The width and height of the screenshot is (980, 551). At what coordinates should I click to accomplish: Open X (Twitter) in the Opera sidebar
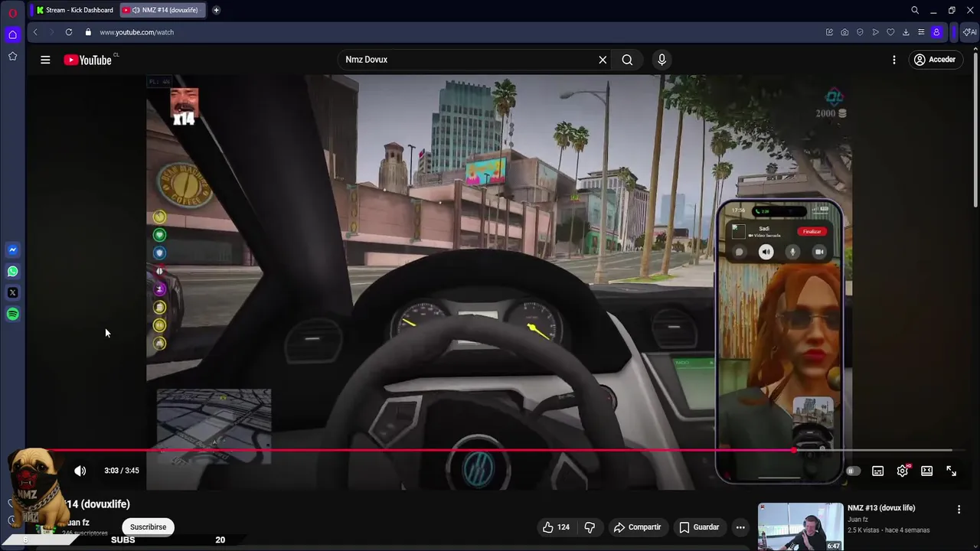(12, 292)
